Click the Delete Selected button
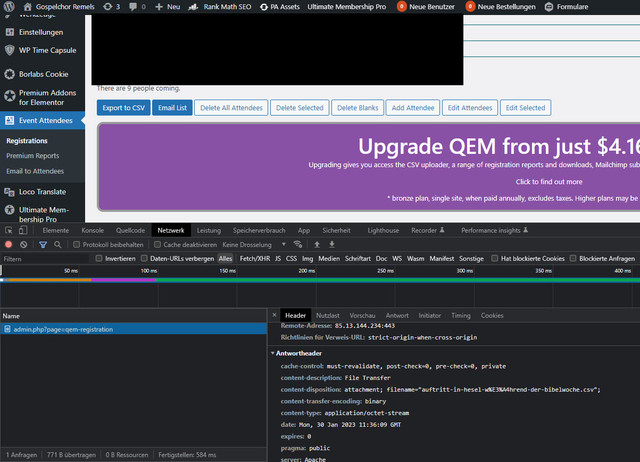The width and height of the screenshot is (640, 462). click(x=300, y=108)
